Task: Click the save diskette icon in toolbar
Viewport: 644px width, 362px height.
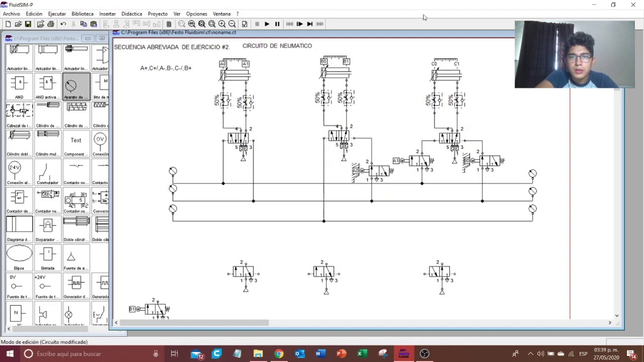Action: (28, 24)
